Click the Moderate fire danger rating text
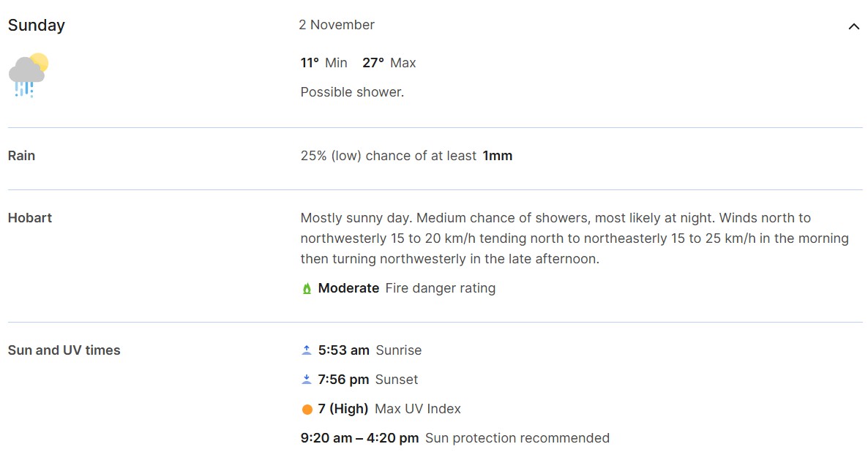This screenshot has width=868, height=463. coord(347,287)
